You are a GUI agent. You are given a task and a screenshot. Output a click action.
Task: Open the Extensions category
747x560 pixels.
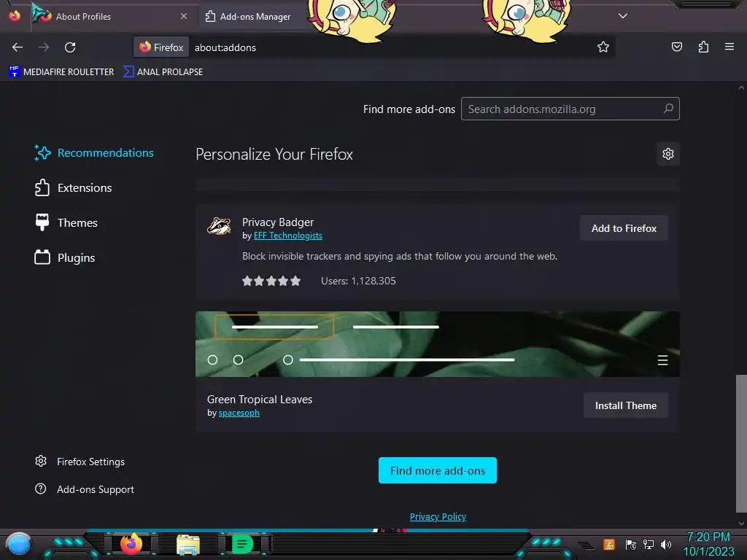tap(73, 187)
